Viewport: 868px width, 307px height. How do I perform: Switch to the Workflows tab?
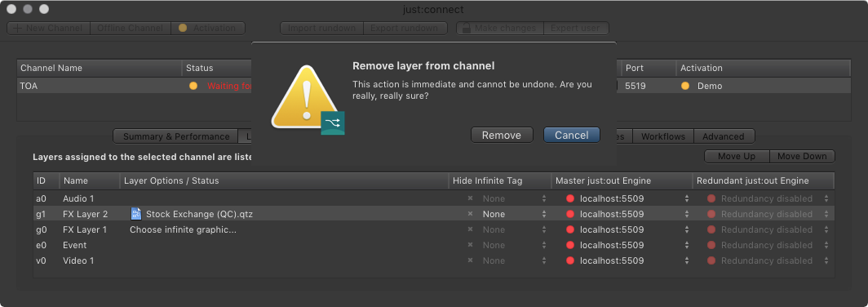click(x=663, y=136)
